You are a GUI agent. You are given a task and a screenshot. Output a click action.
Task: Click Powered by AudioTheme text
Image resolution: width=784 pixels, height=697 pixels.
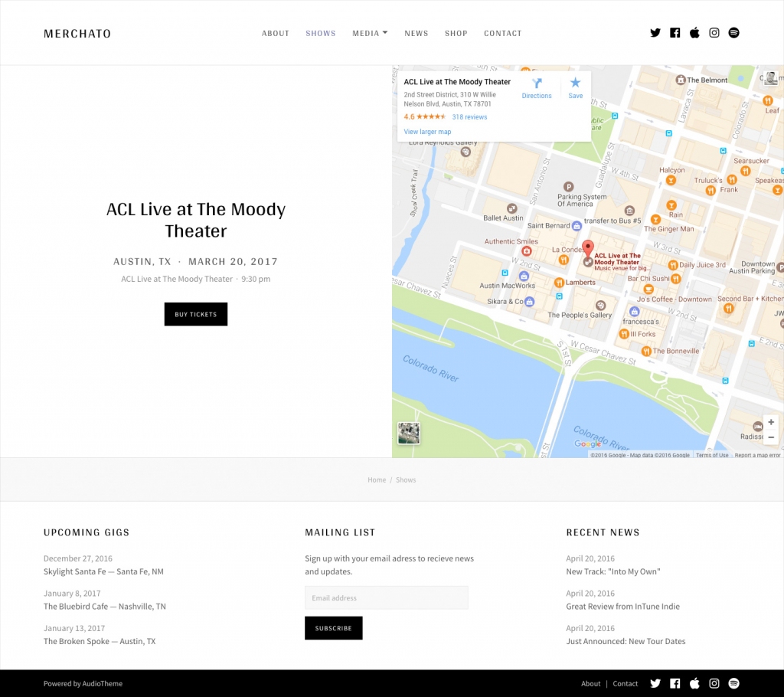(x=83, y=683)
